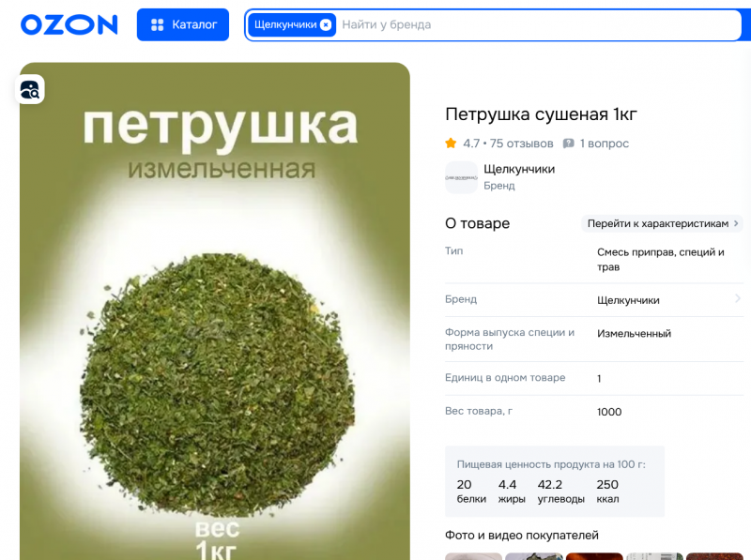Image resolution: width=751 pixels, height=560 pixels.
Task: Click 'Перейти к характеристикам' button
Action: coord(663,223)
